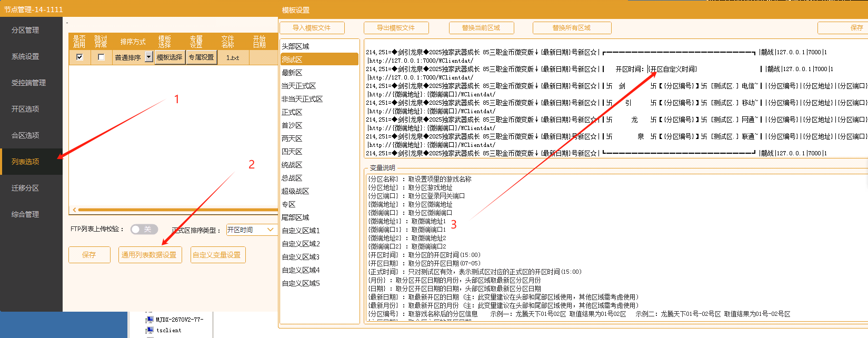Expand the 正式区排序类型 combo box
Image resolution: width=868 pixels, height=338 pixels.
coord(271,230)
